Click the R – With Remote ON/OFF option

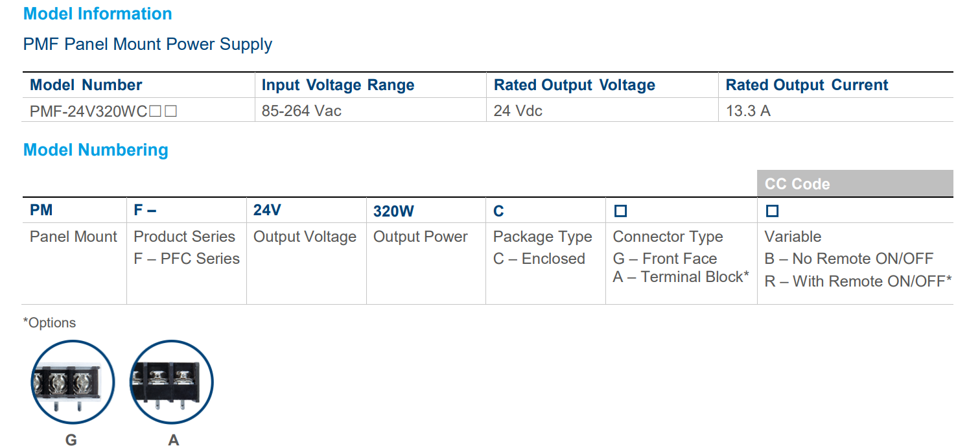(857, 281)
